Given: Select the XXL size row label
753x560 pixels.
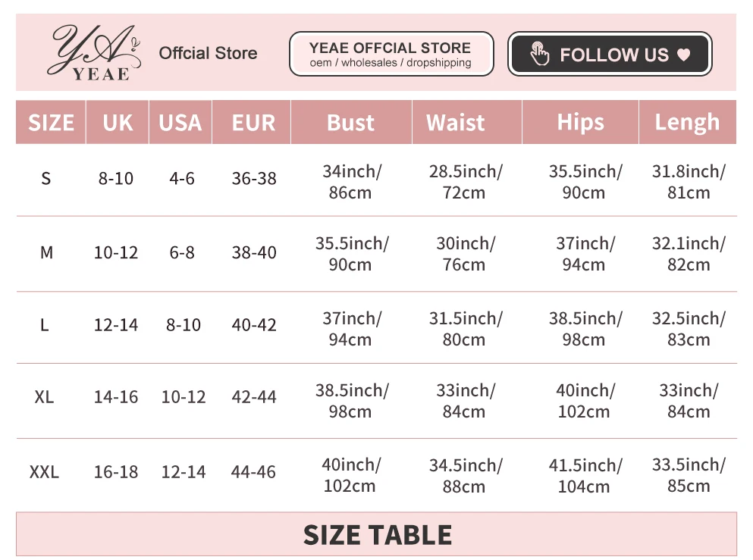Looking at the screenshot, I should 44,472.
